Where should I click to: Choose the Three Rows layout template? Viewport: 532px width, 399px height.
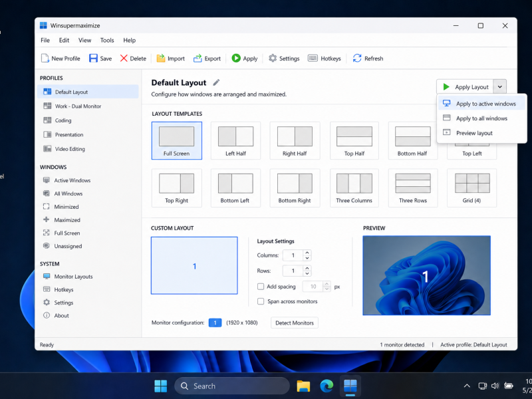click(x=413, y=188)
